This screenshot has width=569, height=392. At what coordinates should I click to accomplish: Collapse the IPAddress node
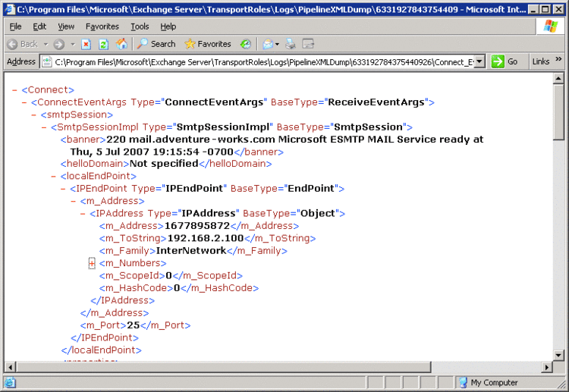(x=83, y=214)
